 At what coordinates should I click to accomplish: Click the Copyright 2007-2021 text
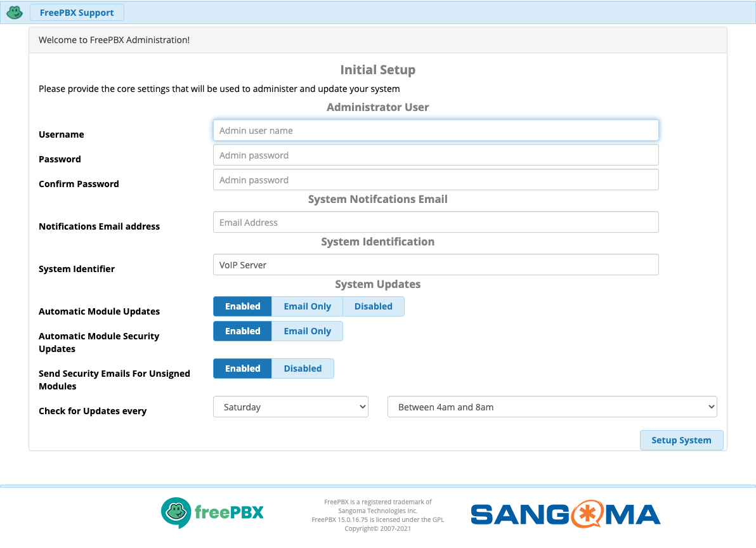click(377, 529)
